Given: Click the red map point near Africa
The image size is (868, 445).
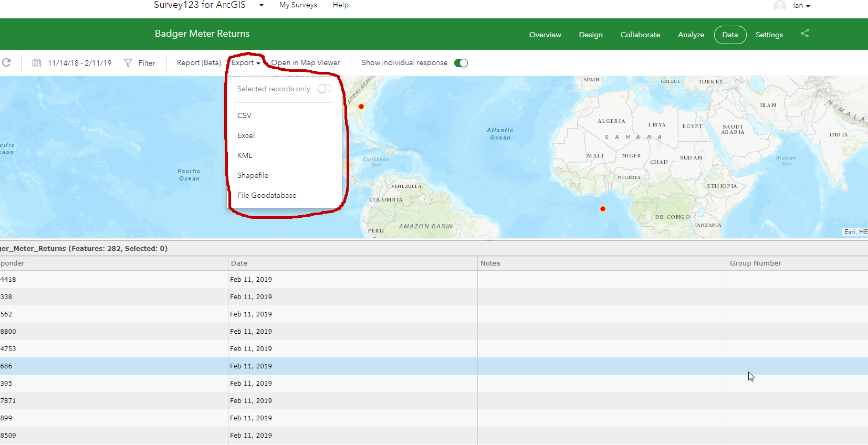Looking at the screenshot, I should tap(603, 209).
